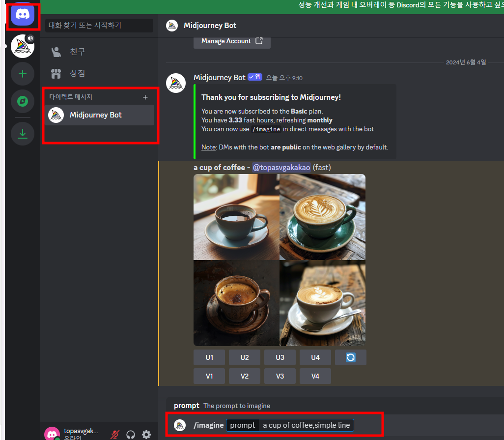Re-roll the image grid with refresh icon

point(351,358)
